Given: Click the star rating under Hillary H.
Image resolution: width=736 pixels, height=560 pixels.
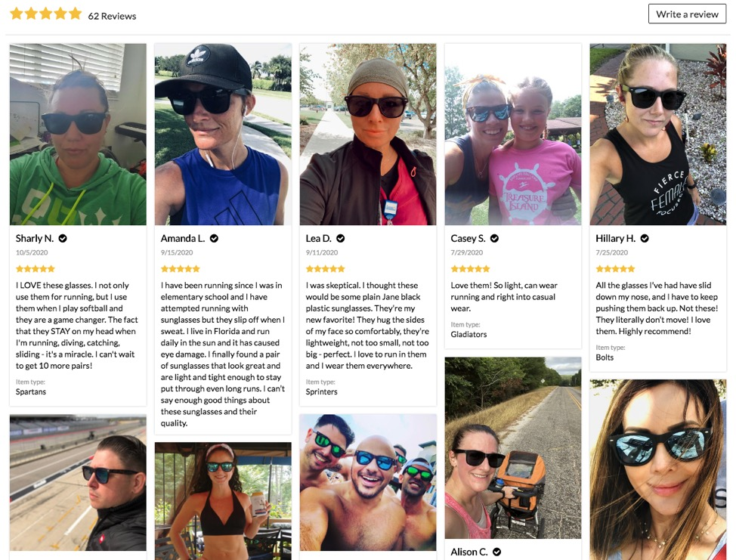Looking at the screenshot, I should (x=615, y=269).
